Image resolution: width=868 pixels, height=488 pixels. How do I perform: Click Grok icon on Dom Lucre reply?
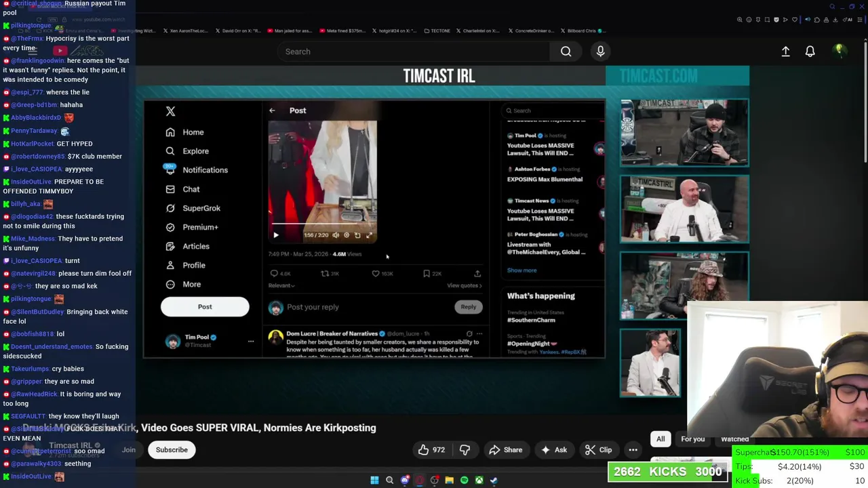[x=469, y=333]
